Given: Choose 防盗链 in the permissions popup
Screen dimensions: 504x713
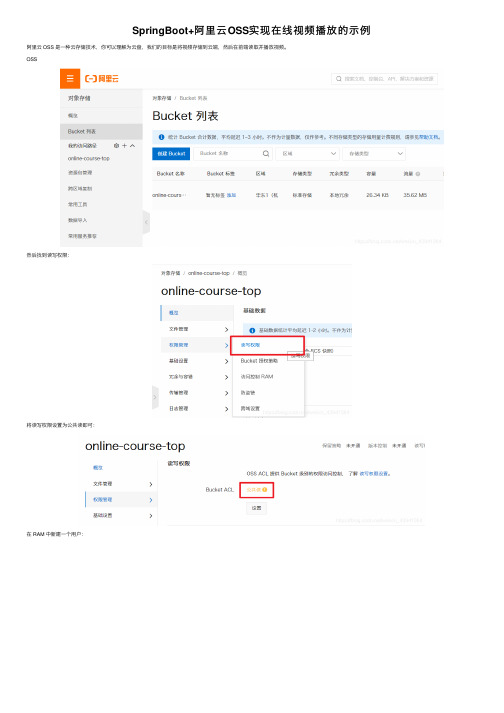Looking at the screenshot, I should 248,392.
